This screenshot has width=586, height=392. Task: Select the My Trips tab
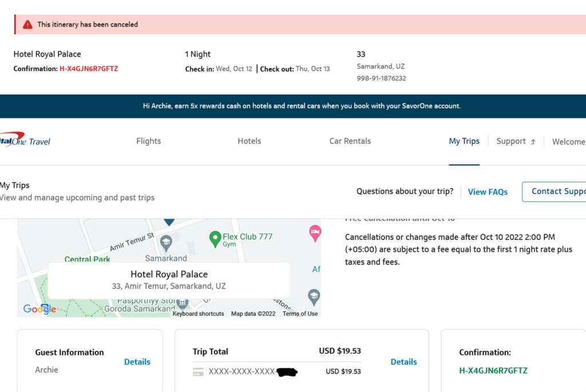click(x=464, y=141)
